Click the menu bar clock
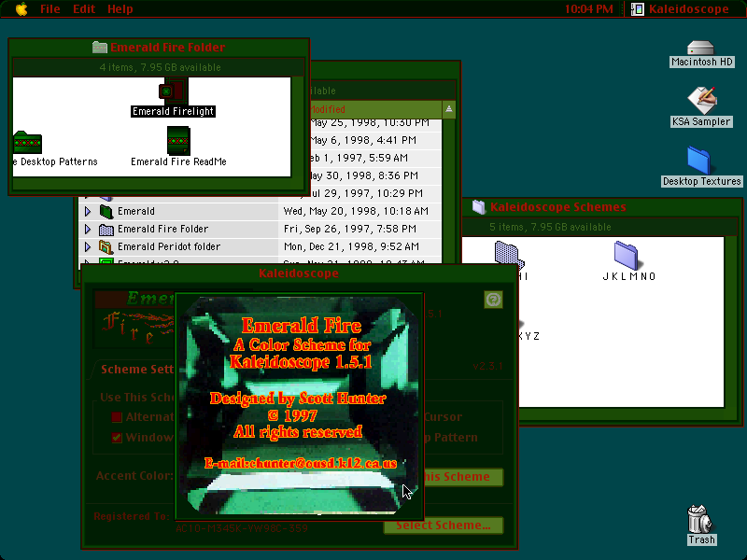The image size is (747, 560). [x=589, y=9]
